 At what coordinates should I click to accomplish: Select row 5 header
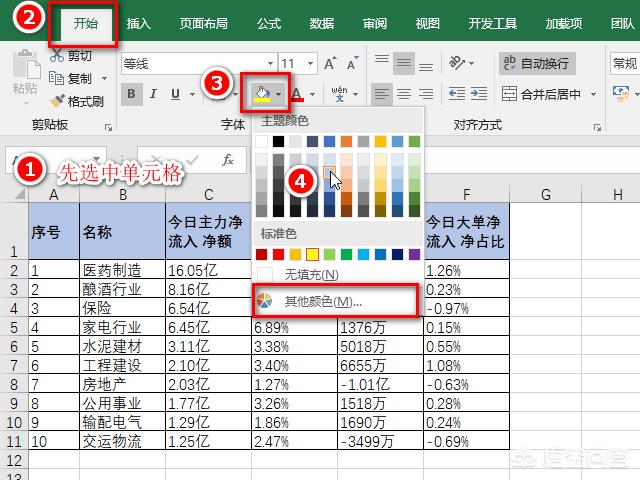(x=14, y=327)
